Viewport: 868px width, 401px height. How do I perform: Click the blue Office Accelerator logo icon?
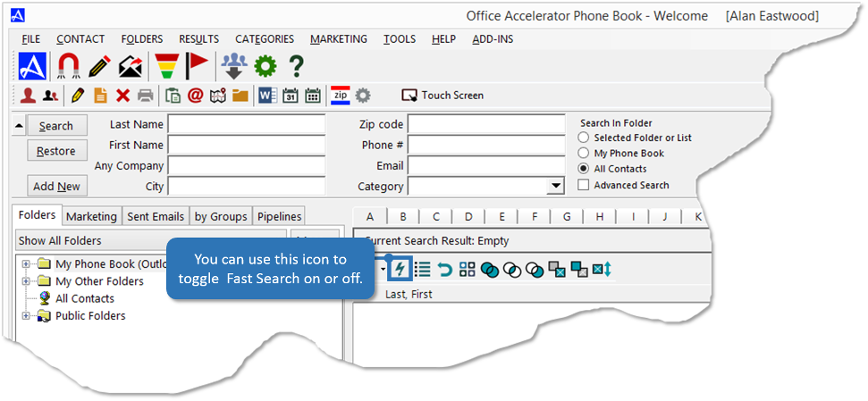(32, 66)
